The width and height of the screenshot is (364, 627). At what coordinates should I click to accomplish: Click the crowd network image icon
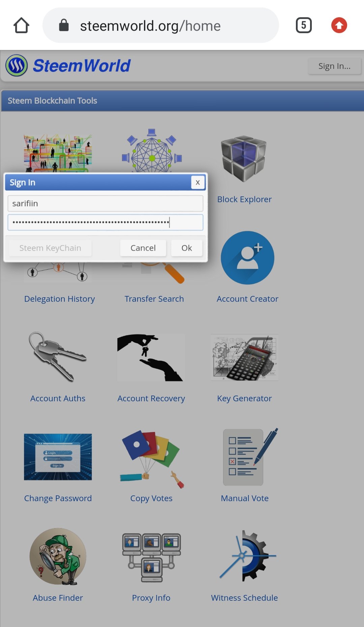58,154
